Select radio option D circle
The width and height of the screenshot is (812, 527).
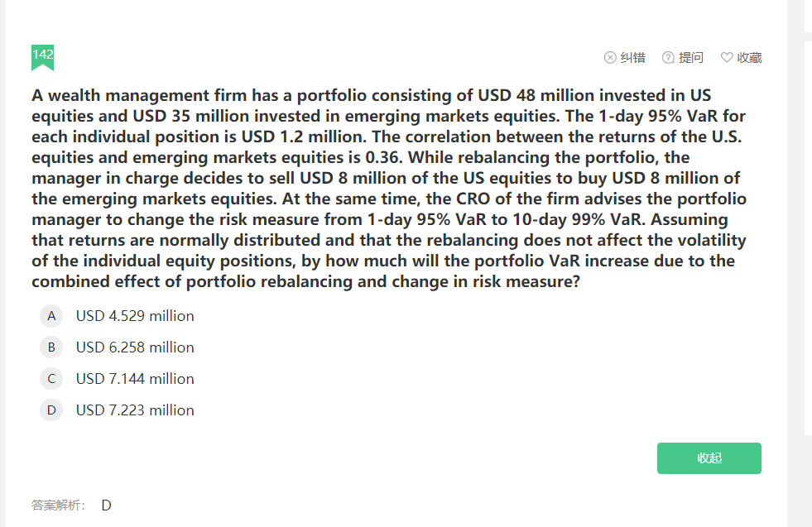pyautogui.click(x=51, y=410)
